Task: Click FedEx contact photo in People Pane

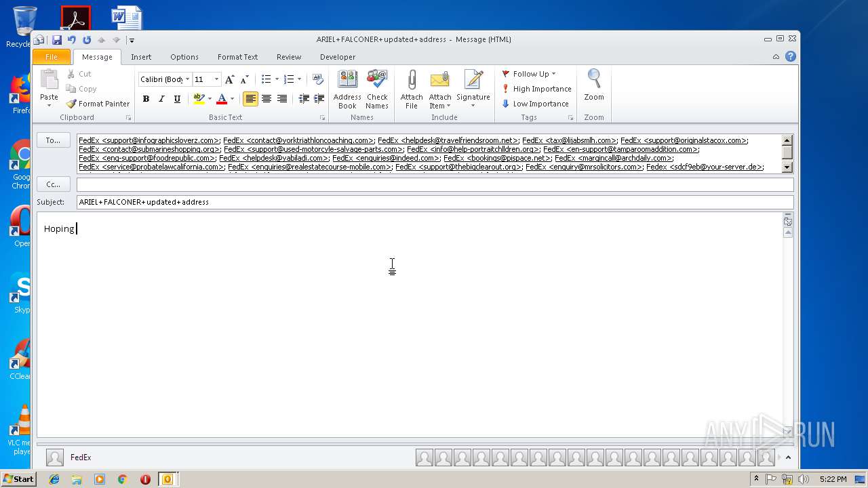Action: (x=55, y=457)
